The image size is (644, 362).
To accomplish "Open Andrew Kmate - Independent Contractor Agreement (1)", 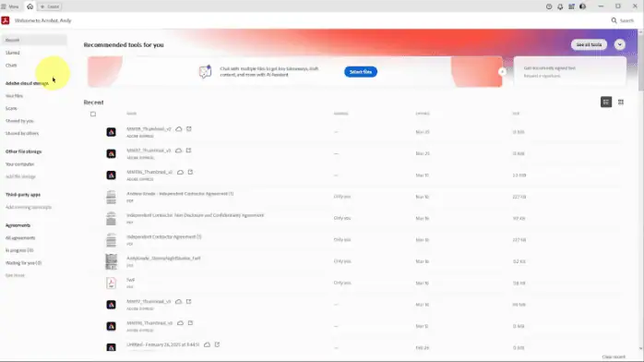I will tap(180, 194).
